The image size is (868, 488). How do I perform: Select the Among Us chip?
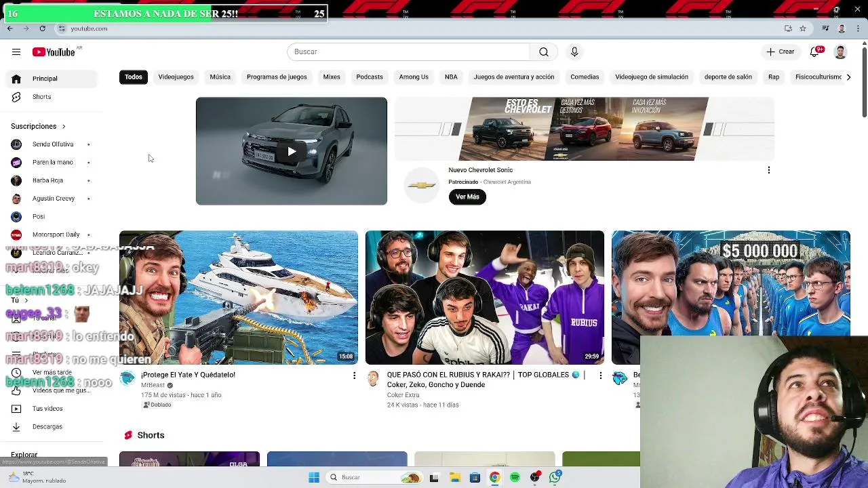tap(414, 77)
